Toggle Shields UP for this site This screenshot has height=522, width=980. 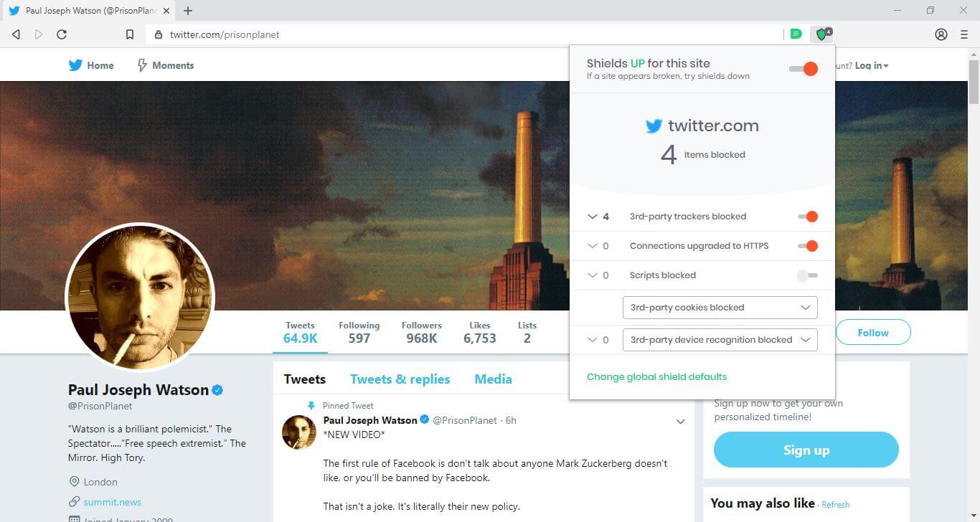[x=804, y=69]
